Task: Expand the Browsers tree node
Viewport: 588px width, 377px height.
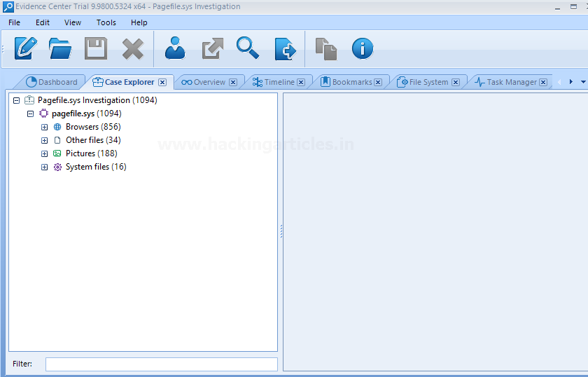Action: [x=45, y=127]
